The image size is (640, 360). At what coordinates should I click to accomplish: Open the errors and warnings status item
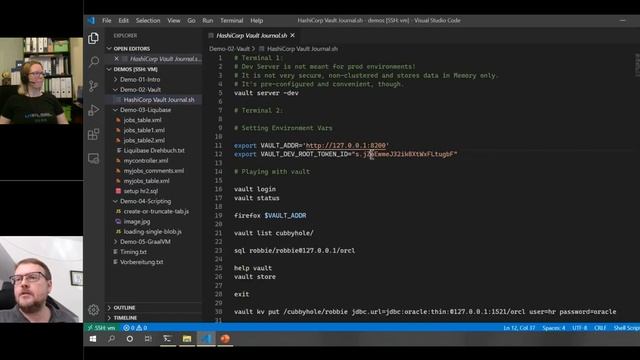135,328
